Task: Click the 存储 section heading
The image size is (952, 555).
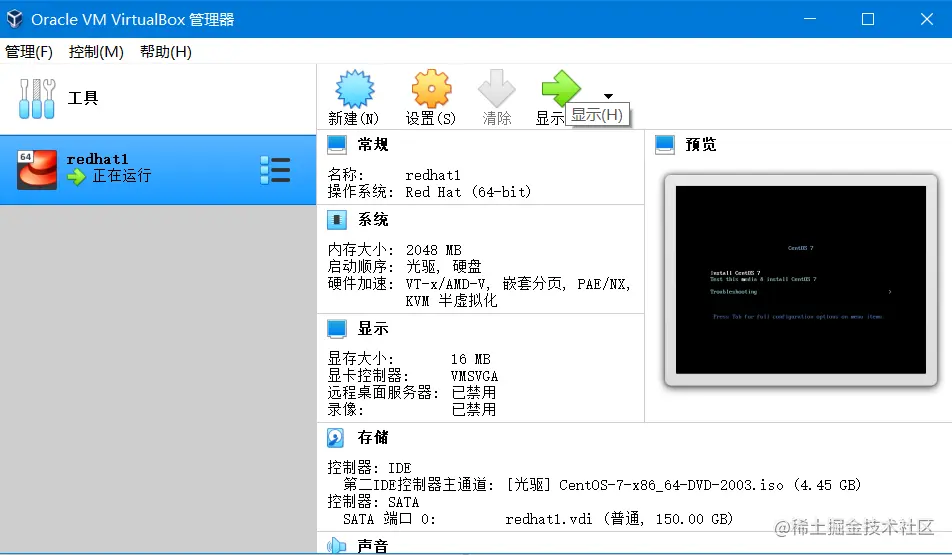Action: [x=373, y=437]
